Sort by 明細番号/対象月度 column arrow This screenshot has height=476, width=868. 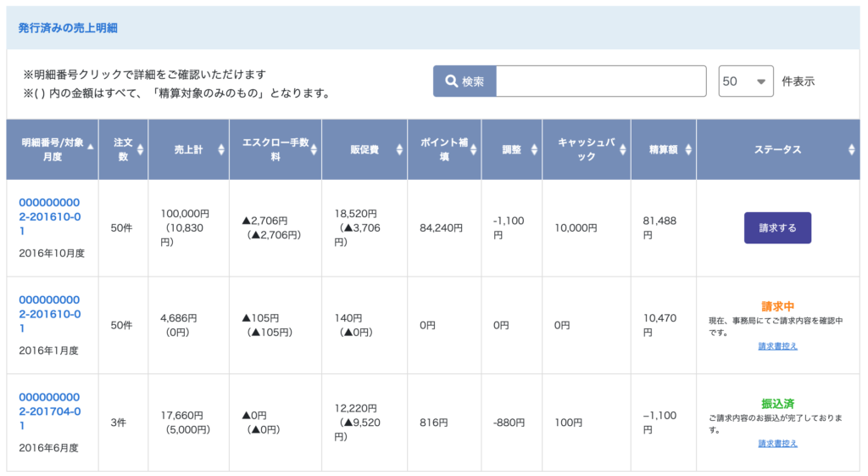(x=90, y=146)
